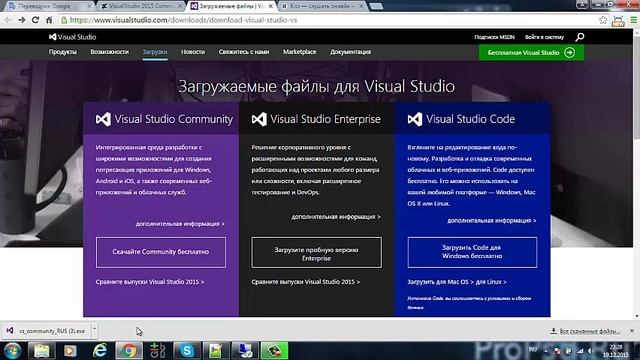This screenshot has height=360, width=640.
Task: Open the browser home page icon
Action: coord(49,20)
